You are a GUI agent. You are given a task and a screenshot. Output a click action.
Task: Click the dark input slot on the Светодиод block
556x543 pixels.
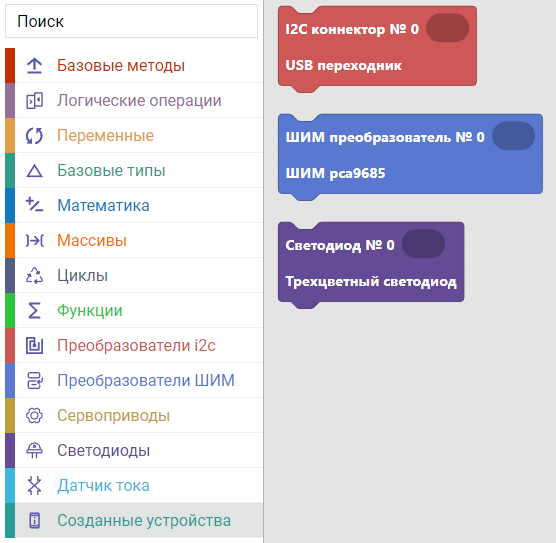click(x=423, y=244)
